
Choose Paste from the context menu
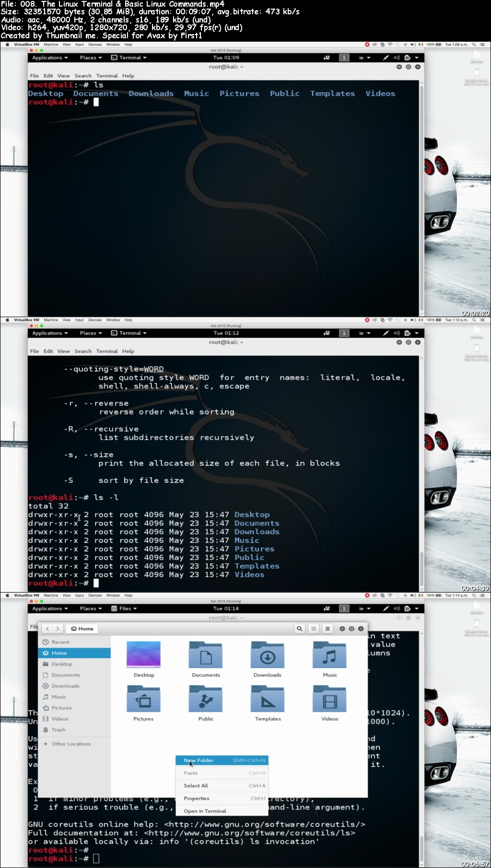pyautogui.click(x=222, y=773)
